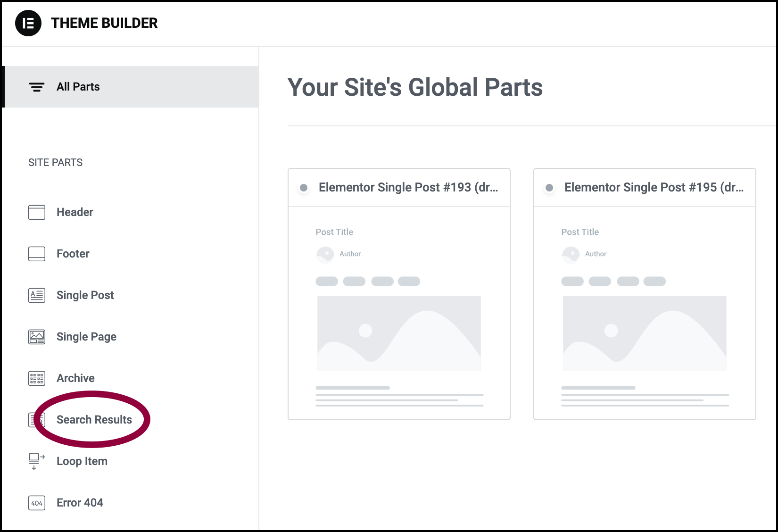This screenshot has width=778, height=532.
Task: Click the Elementor logo icon
Action: (x=28, y=23)
